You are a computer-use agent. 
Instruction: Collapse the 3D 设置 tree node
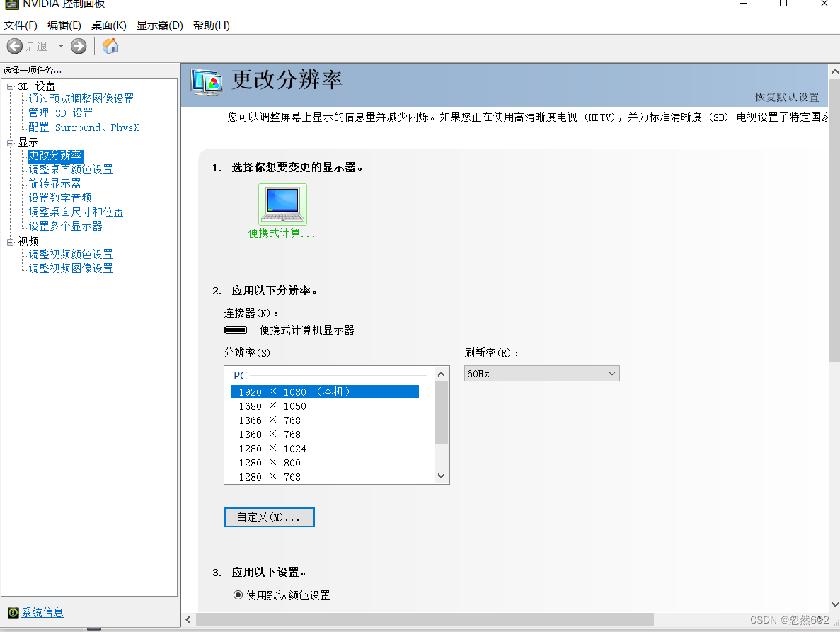coord(10,87)
